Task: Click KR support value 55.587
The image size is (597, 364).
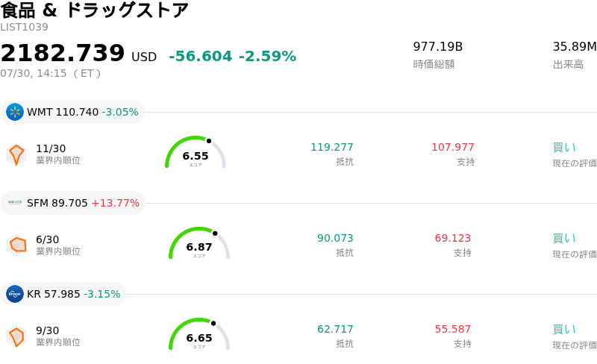Action: pyautogui.click(x=453, y=329)
